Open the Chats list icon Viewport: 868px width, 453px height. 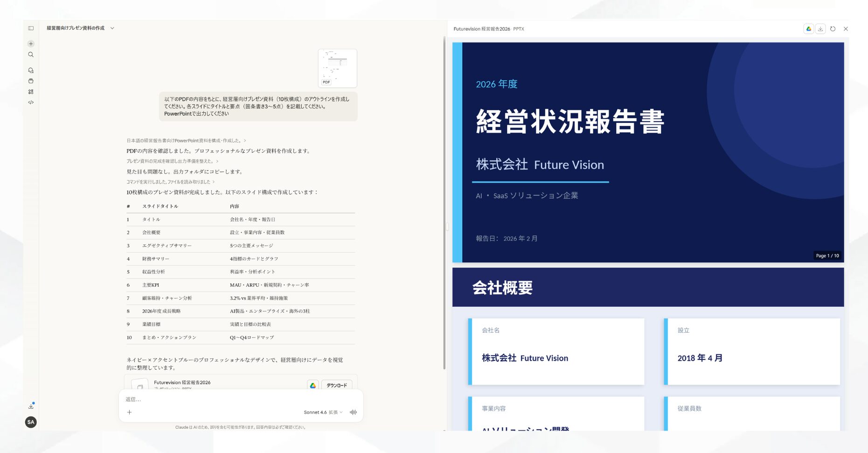tap(31, 70)
